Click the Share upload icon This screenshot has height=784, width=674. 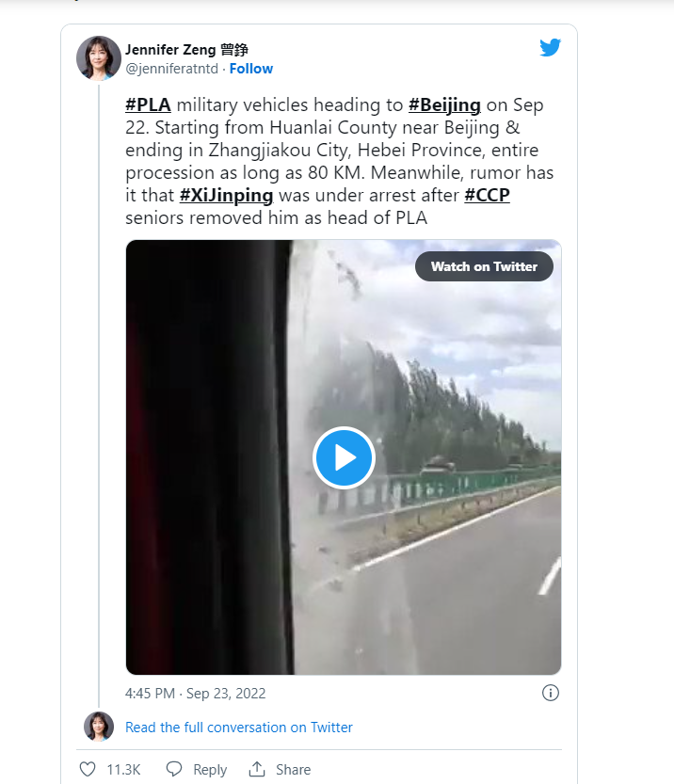click(257, 769)
